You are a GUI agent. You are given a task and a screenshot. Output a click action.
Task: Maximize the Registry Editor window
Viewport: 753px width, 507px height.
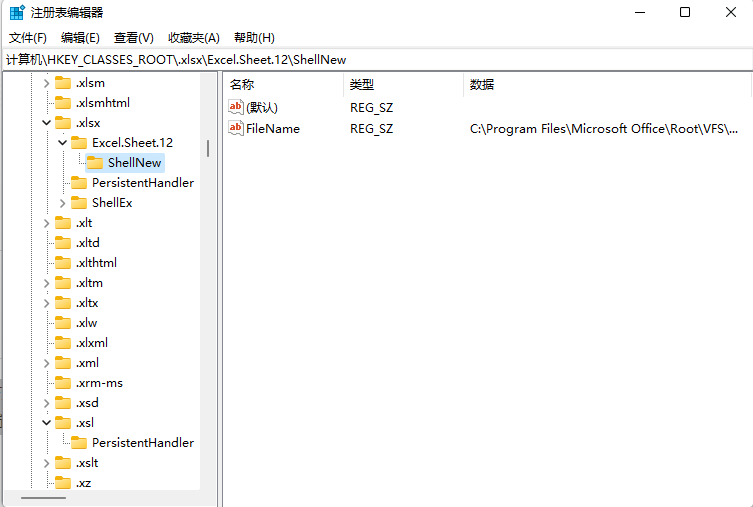click(685, 12)
